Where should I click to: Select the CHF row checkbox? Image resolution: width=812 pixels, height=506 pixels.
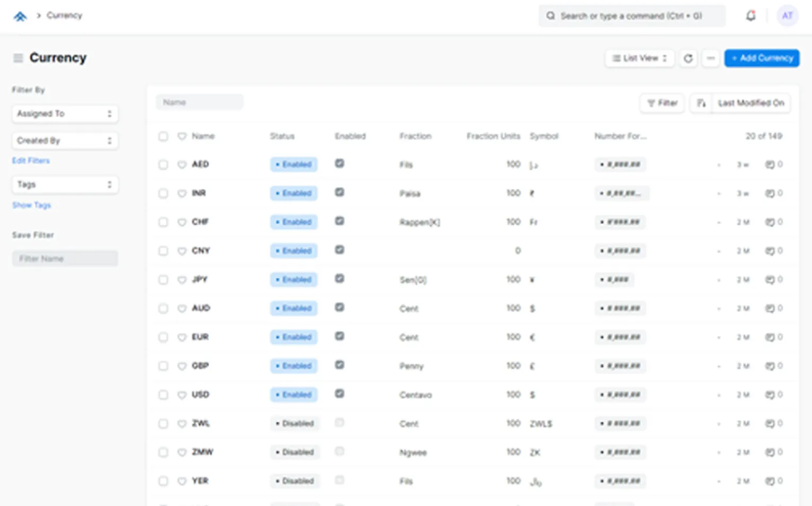pyautogui.click(x=163, y=222)
